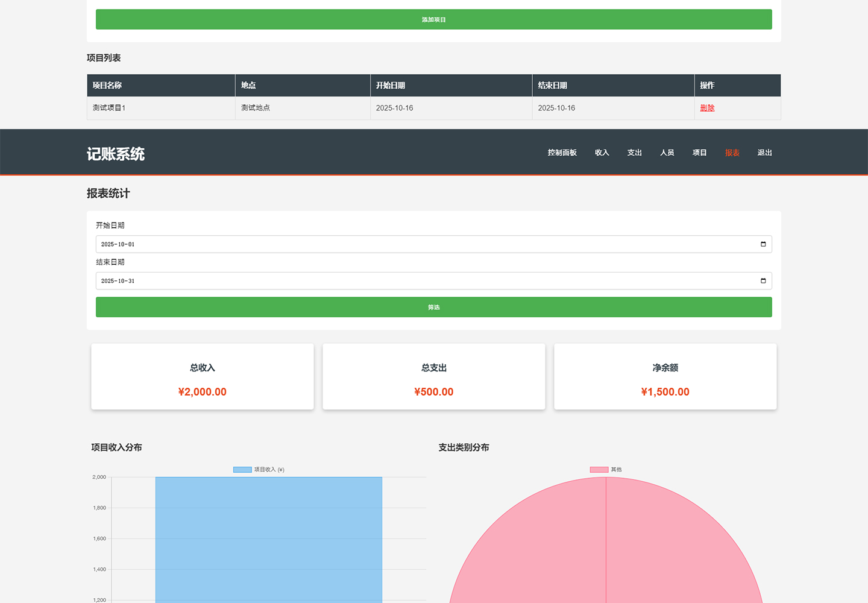Focus the 结束日期 date input showing 2025-10-31
Image resolution: width=868 pixels, height=603 pixels.
[x=422, y=281]
